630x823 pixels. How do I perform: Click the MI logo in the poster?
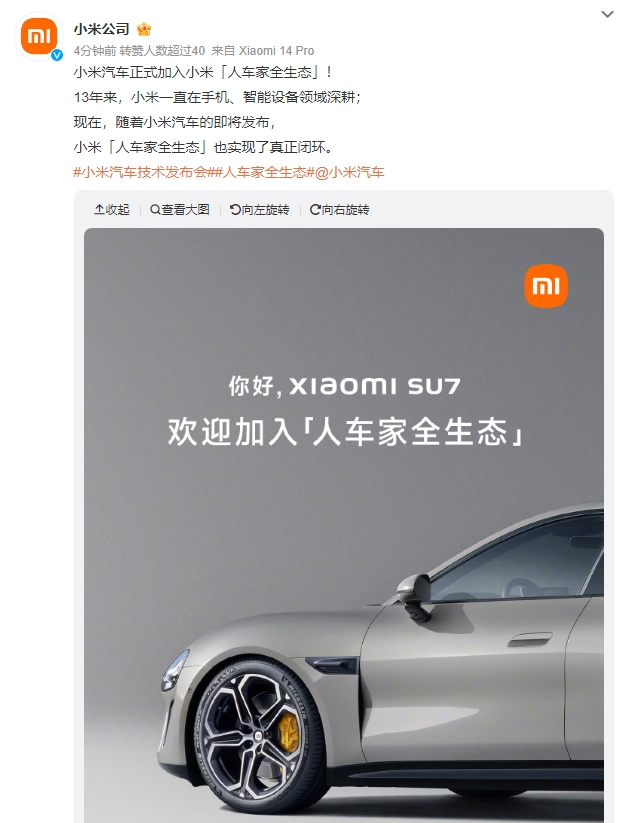(546, 286)
